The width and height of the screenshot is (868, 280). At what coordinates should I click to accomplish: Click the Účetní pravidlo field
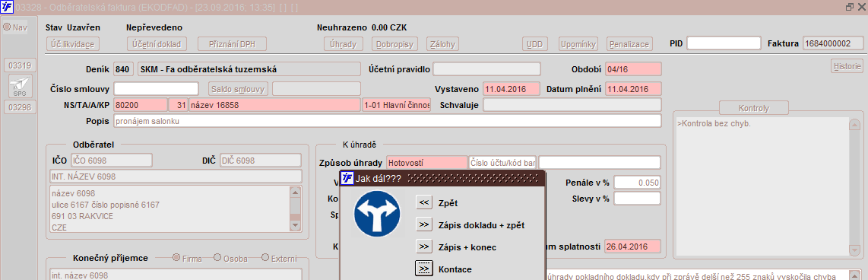(x=486, y=69)
